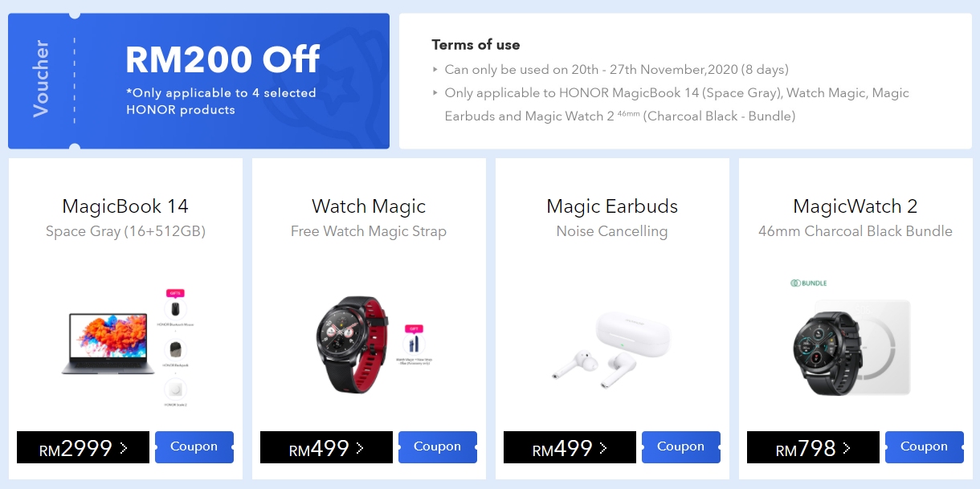Click the MagicWatch 2 bundle product image
This screenshot has height=489, width=980.
click(x=851, y=348)
